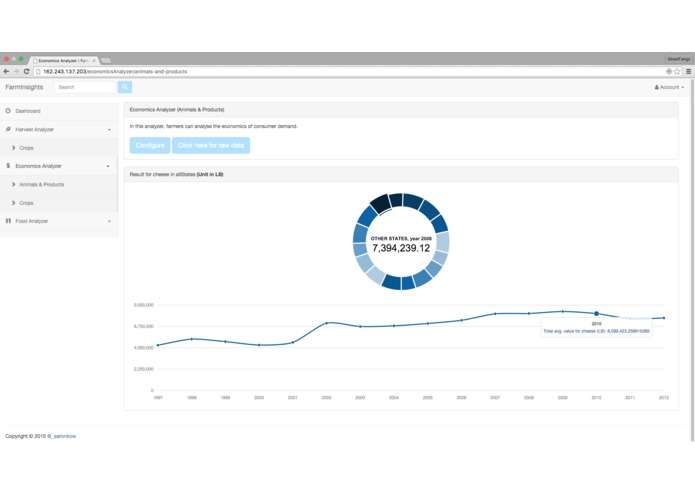Click the 7,394,239.12 donut center value
This screenshot has width=695, height=494.
click(401, 248)
